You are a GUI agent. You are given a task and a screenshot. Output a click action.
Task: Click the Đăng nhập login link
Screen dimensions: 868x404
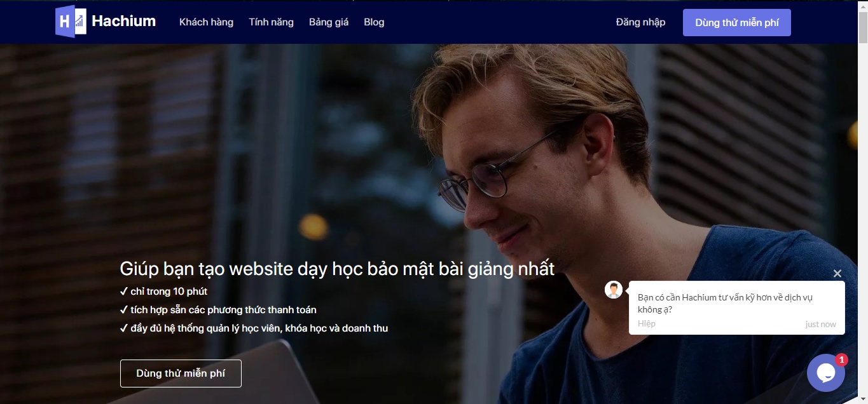[x=640, y=22]
